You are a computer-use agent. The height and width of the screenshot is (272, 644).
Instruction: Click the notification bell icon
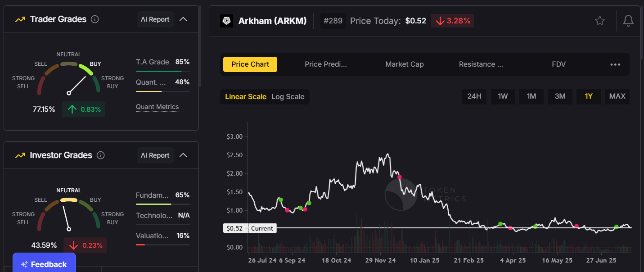[628, 21]
